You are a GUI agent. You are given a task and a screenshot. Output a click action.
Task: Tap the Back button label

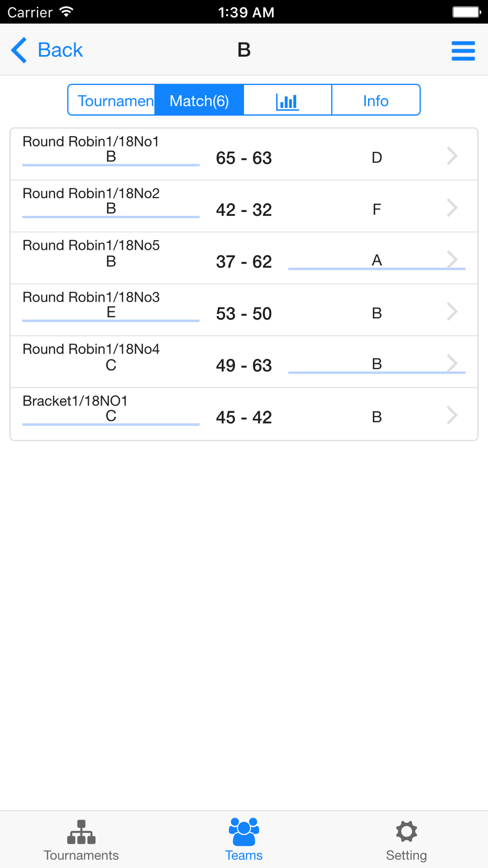(60, 50)
